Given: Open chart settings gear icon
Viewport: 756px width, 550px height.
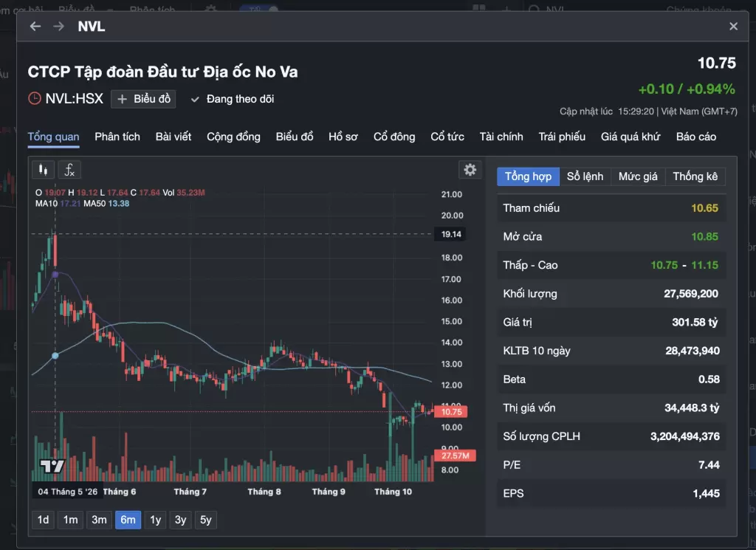Looking at the screenshot, I should (x=470, y=170).
